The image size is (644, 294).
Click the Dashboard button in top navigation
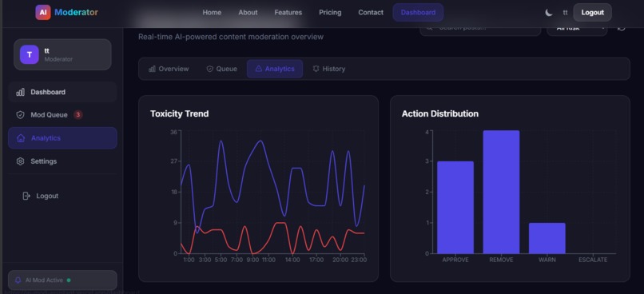point(418,12)
